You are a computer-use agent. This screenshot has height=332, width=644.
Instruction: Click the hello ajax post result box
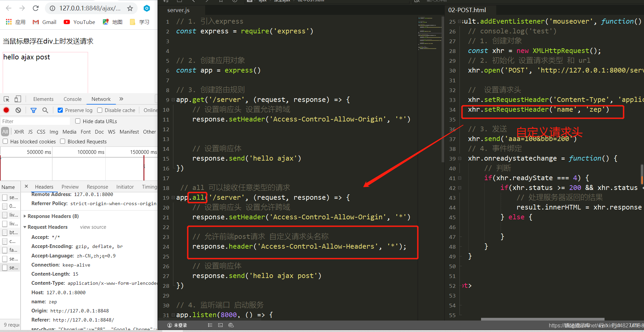(45, 72)
